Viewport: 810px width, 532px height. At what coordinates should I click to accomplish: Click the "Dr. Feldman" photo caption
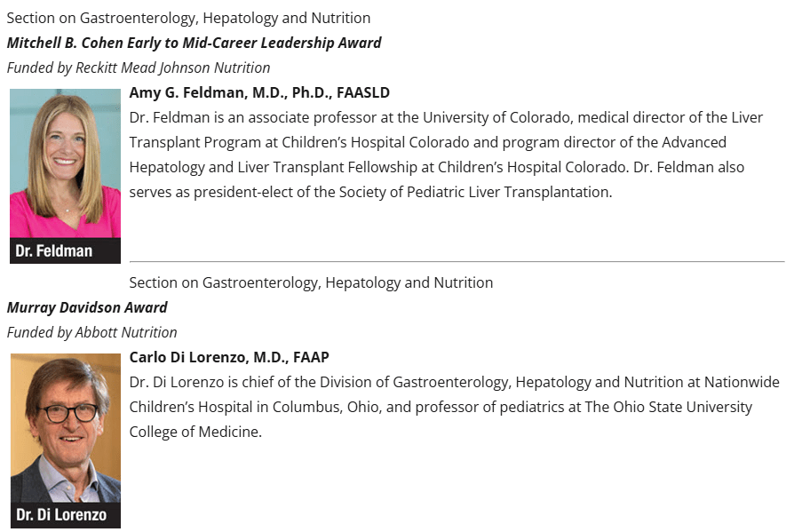tap(54, 251)
